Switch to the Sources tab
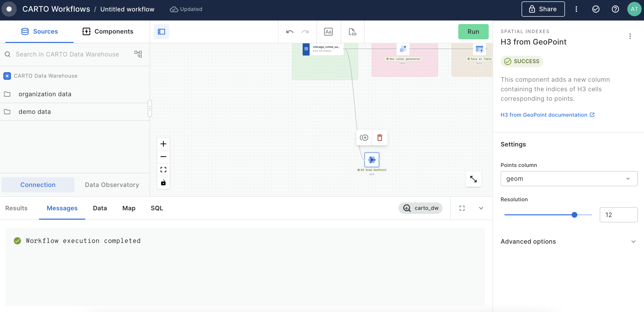Viewport: 644px width, 312px height. coord(39,31)
